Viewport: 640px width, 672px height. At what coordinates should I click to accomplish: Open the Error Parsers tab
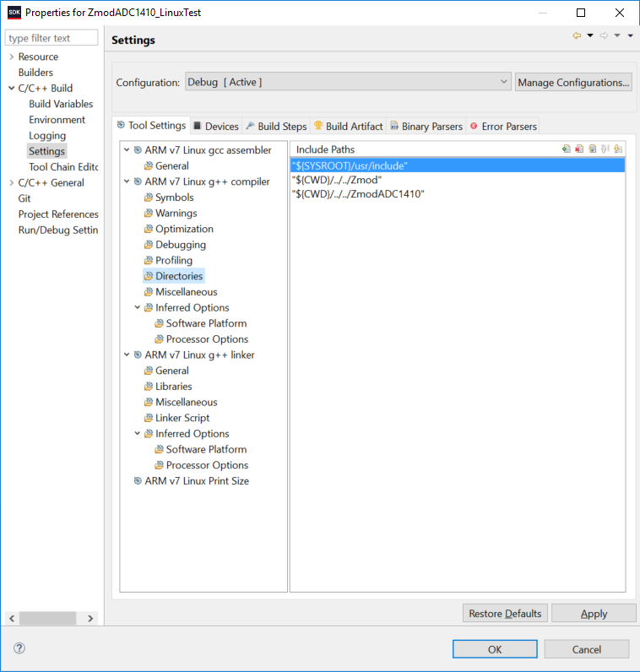(x=503, y=127)
